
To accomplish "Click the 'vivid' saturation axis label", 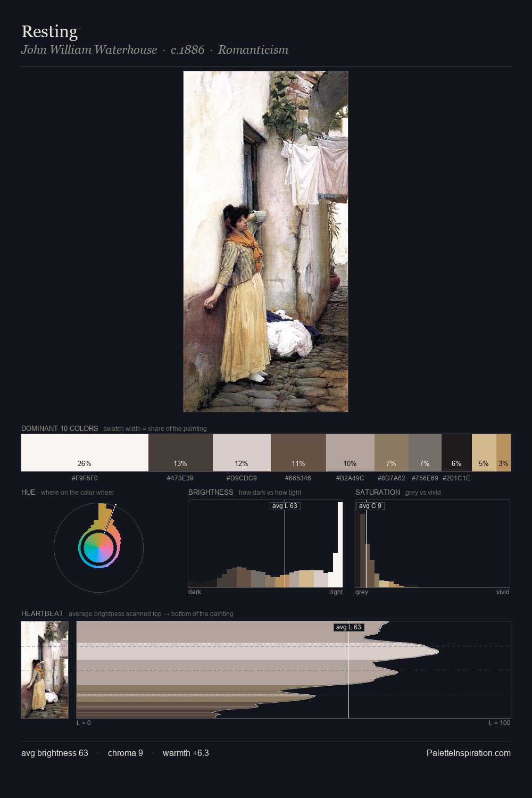I will pos(503,592).
